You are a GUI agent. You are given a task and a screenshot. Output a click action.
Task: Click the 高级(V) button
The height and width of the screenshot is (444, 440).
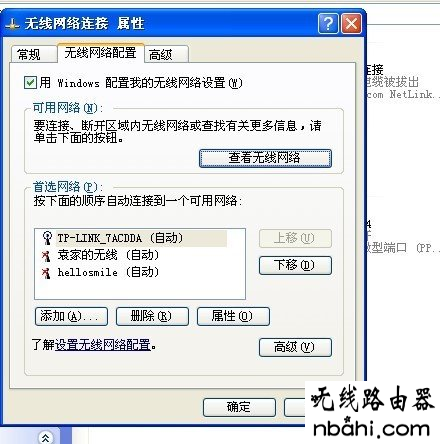click(x=295, y=347)
